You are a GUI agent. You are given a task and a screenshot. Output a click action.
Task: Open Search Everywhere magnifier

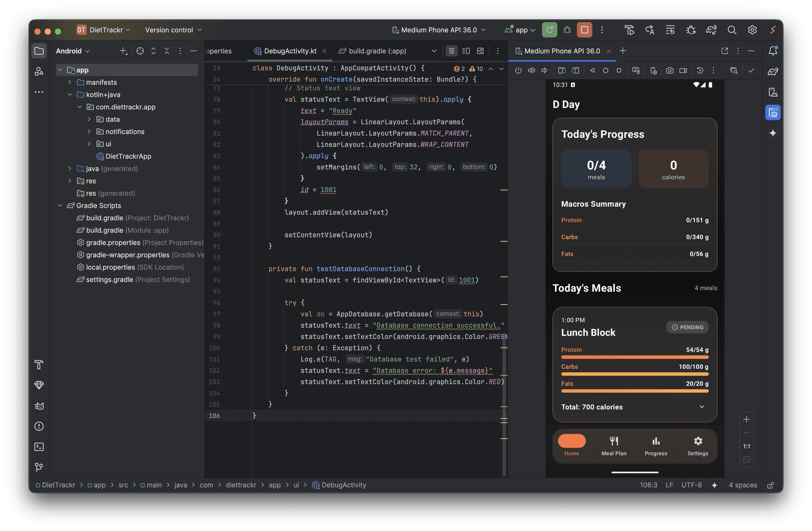tap(731, 30)
